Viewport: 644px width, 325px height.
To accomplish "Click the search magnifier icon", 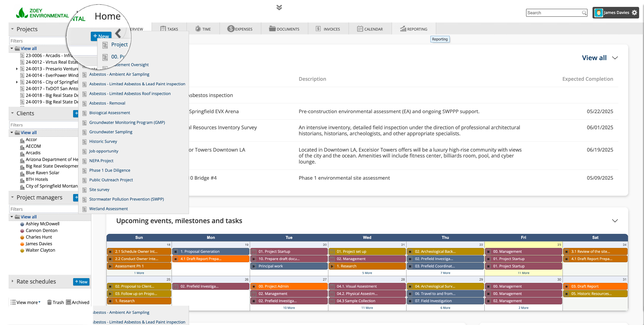I will (584, 13).
